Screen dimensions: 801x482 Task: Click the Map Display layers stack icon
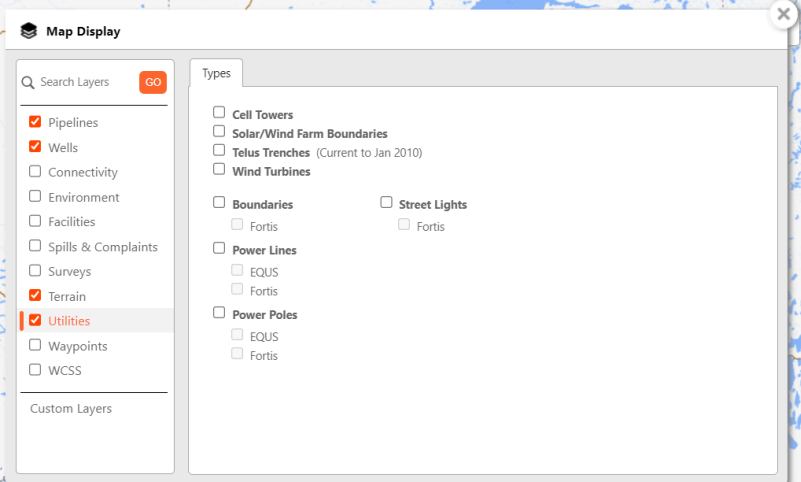tap(28, 31)
